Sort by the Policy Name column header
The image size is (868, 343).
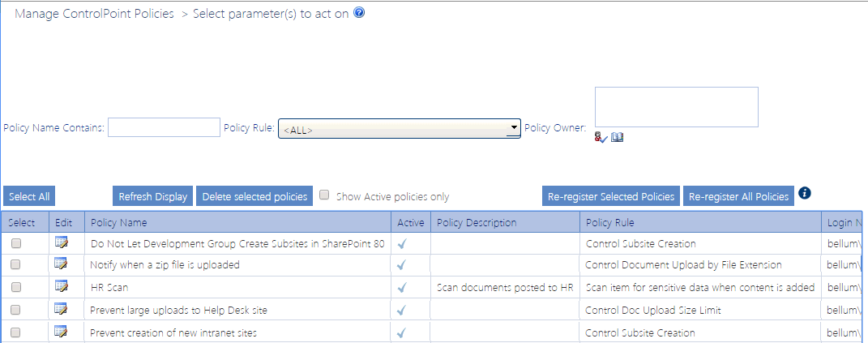[119, 222]
